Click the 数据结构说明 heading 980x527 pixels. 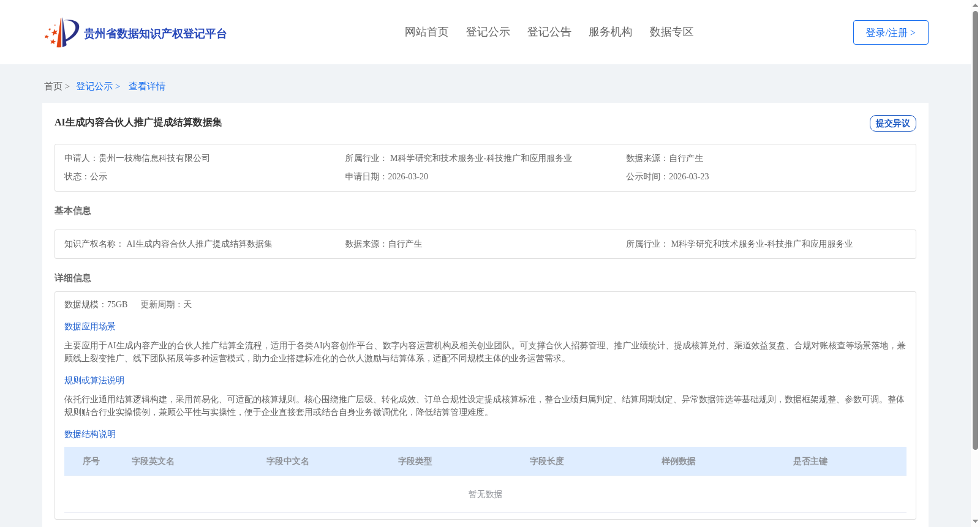point(90,434)
